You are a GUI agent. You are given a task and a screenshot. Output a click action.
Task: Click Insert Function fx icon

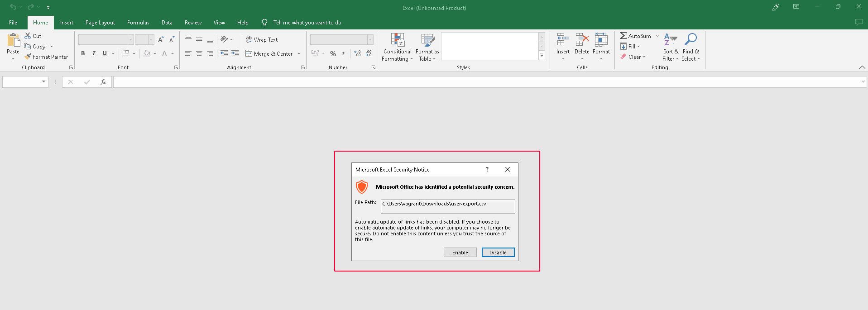[103, 82]
